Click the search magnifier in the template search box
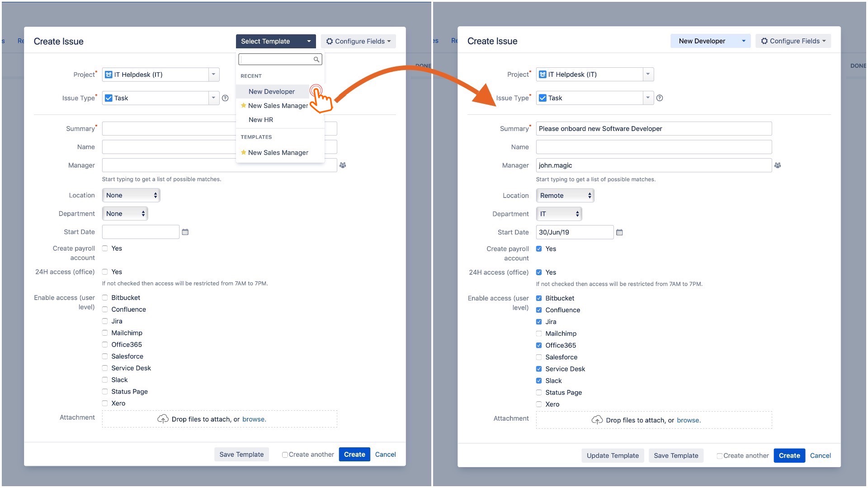This screenshot has width=868, height=488. click(316, 60)
